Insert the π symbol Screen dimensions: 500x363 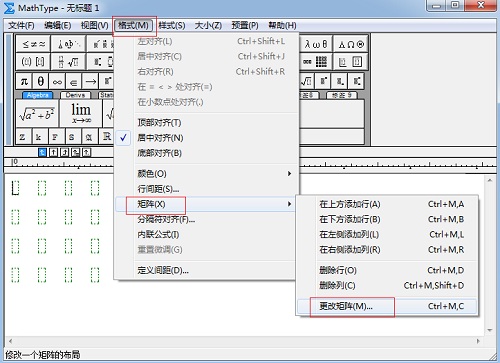pos(24,81)
